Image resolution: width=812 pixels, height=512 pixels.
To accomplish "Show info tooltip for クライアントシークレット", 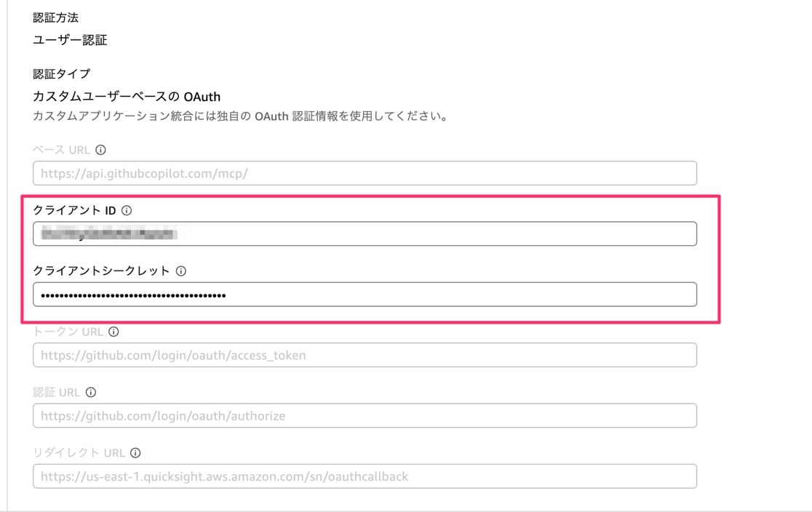I will click(181, 271).
